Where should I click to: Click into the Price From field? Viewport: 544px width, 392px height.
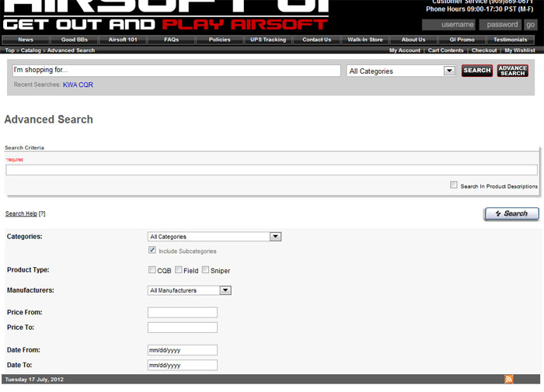coord(183,312)
